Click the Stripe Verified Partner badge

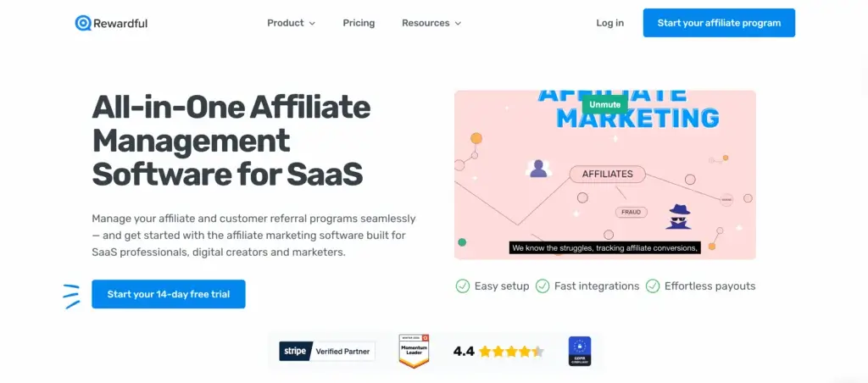pyautogui.click(x=326, y=352)
